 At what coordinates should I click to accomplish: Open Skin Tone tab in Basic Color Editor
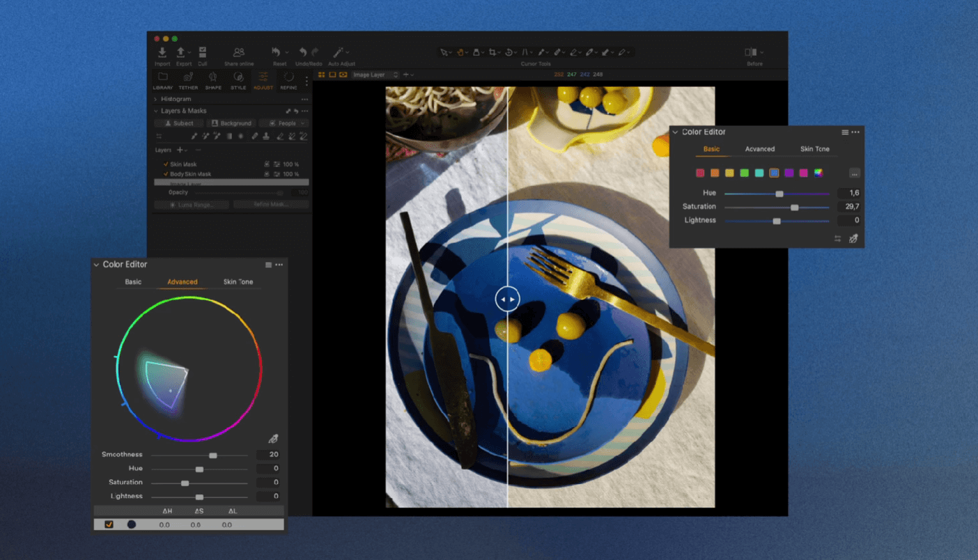tap(814, 149)
